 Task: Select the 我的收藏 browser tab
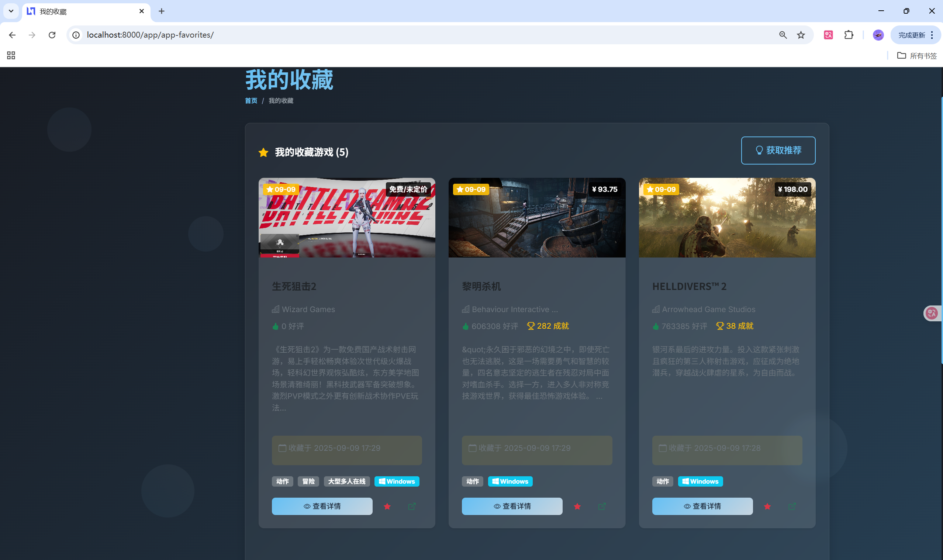coord(86,11)
